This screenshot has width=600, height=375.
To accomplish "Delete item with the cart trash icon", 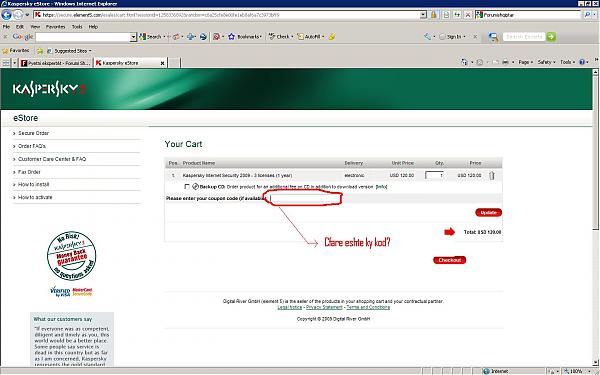I will point(492,175).
